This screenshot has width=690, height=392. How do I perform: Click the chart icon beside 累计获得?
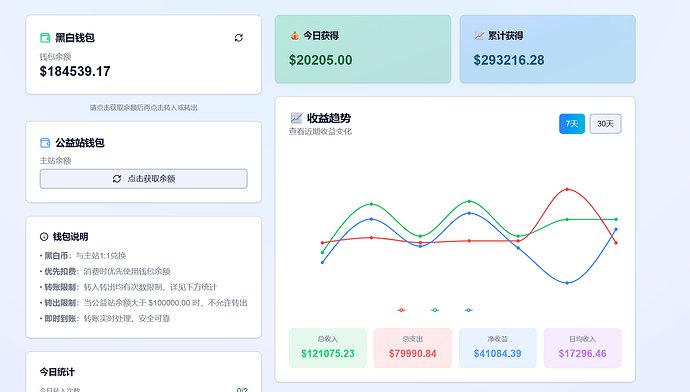(479, 36)
